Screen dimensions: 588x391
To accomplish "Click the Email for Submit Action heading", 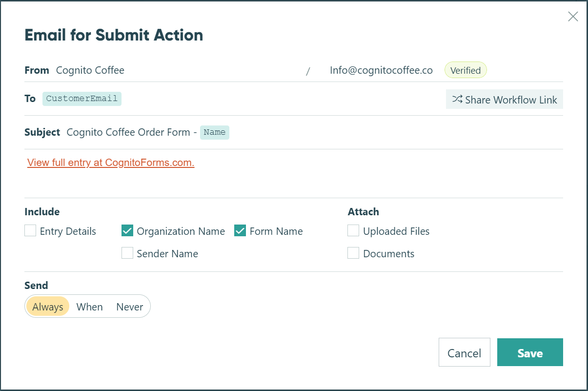I will click(x=114, y=35).
